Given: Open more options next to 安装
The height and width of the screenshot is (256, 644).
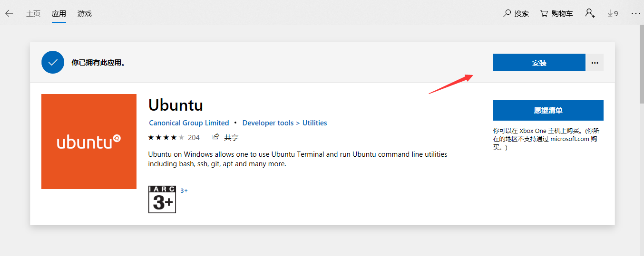Looking at the screenshot, I should click(x=595, y=62).
